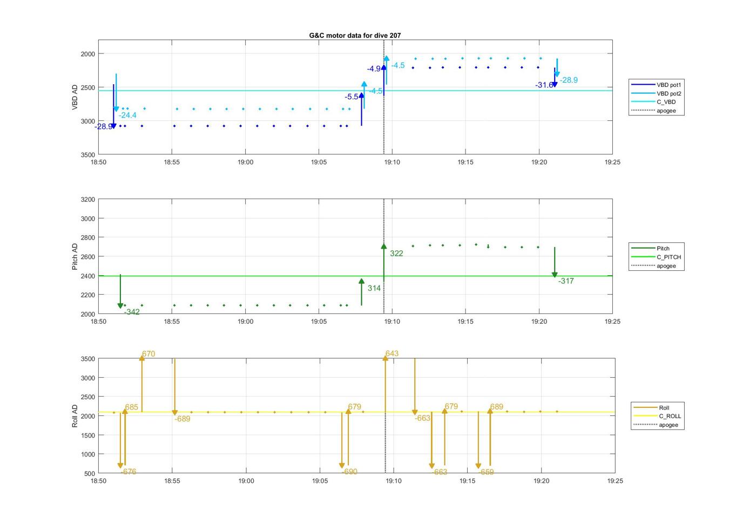Click "19:25" under the VBD plot

point(612,162)
